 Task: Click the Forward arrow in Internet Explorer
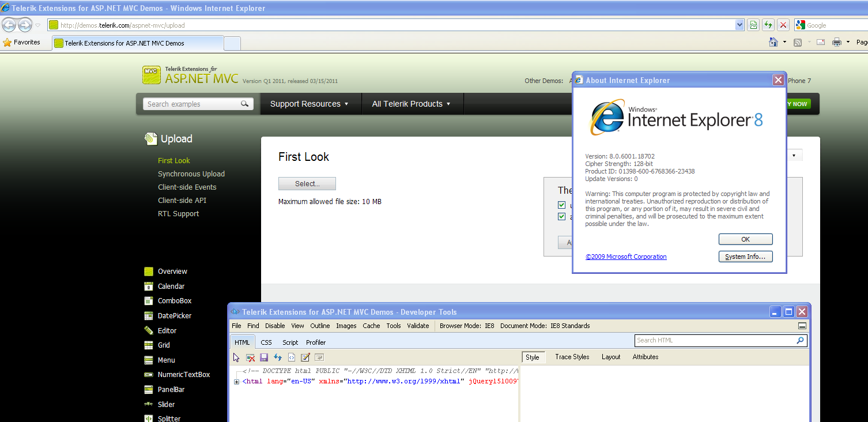[x=25, y=25]
